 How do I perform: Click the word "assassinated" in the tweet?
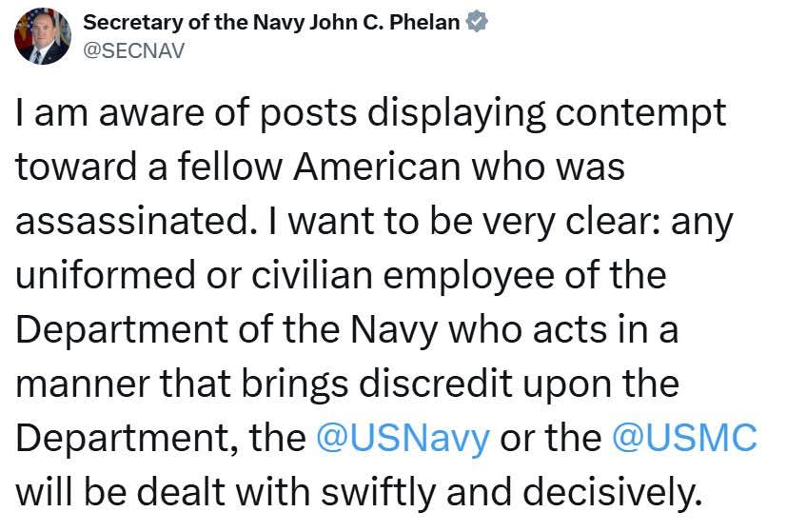point(132,221)
